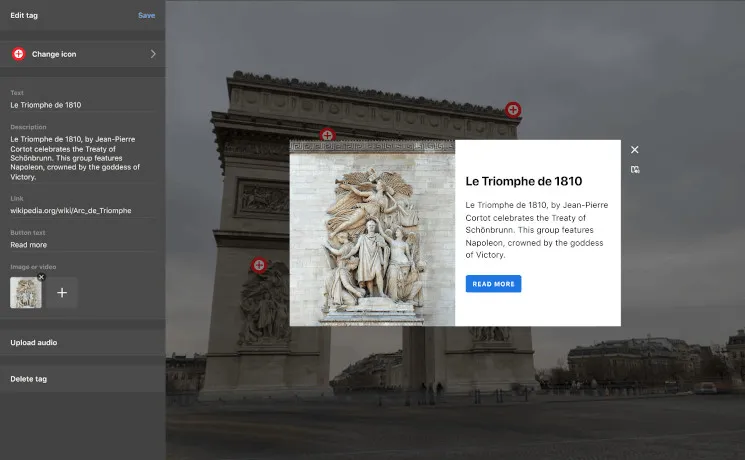The image size is (745, 460).
Task: Open the sculpture thumbnail in sidebar
Action: [25, 294]
